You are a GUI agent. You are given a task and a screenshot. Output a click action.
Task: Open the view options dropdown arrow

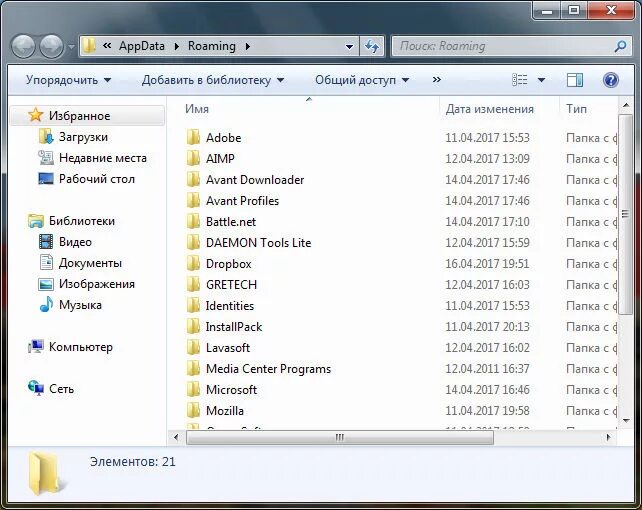(x=541, y=80)
